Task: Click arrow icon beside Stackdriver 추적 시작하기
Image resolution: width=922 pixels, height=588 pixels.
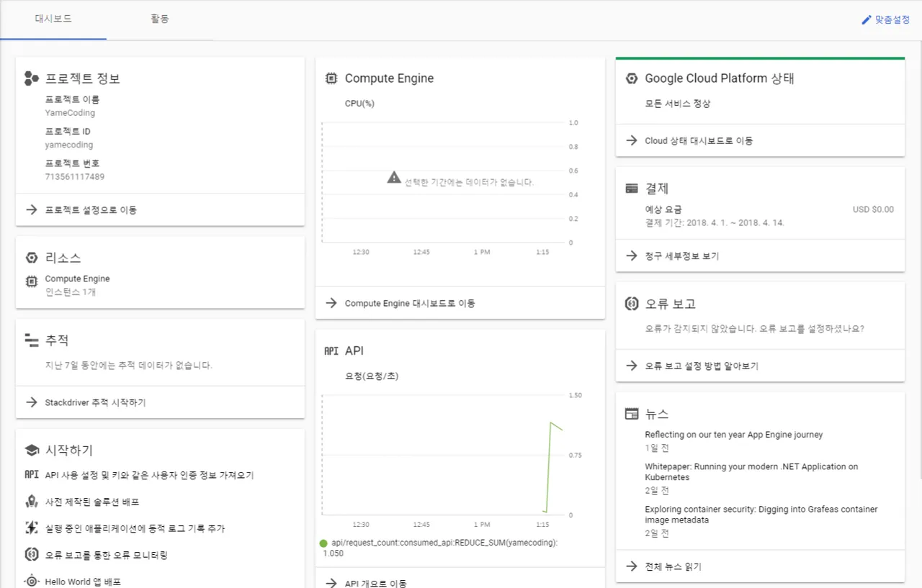Action: 32,402
